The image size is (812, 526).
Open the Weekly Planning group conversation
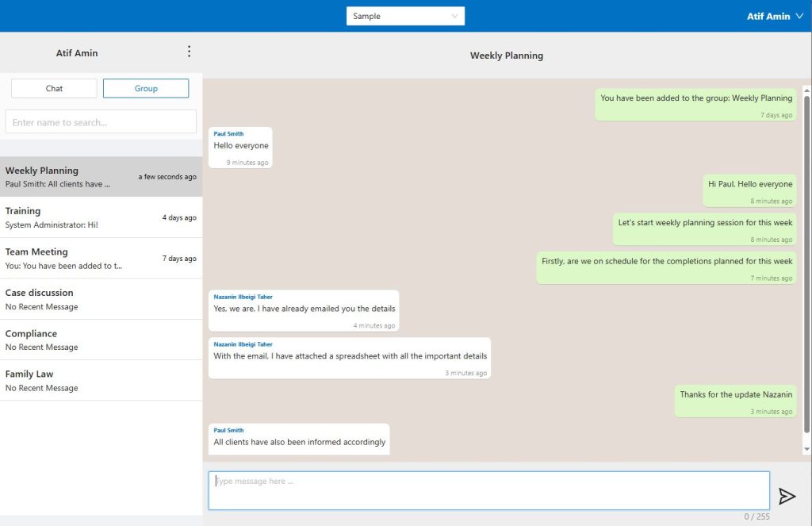[101, 177]
